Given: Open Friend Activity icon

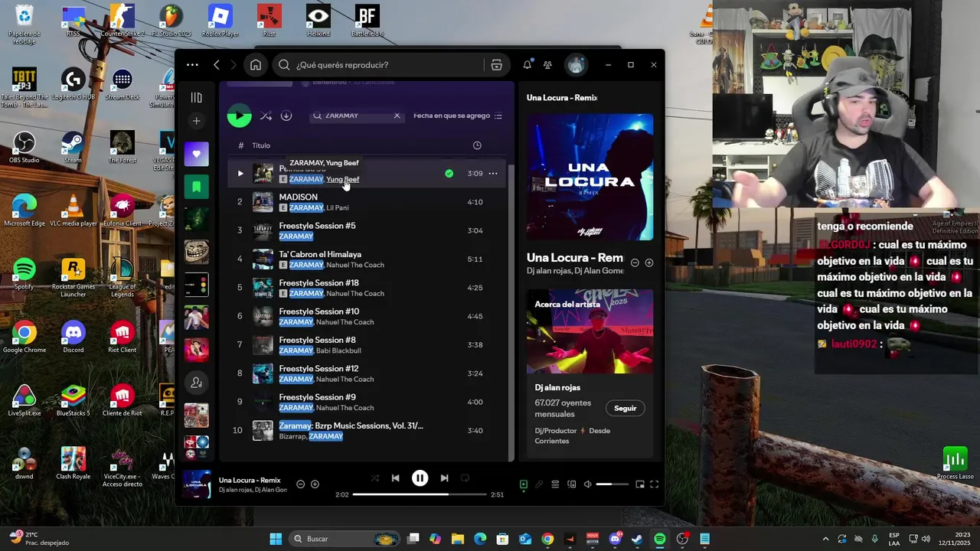Looking at the screenshot, I should [x=547, y=65].
